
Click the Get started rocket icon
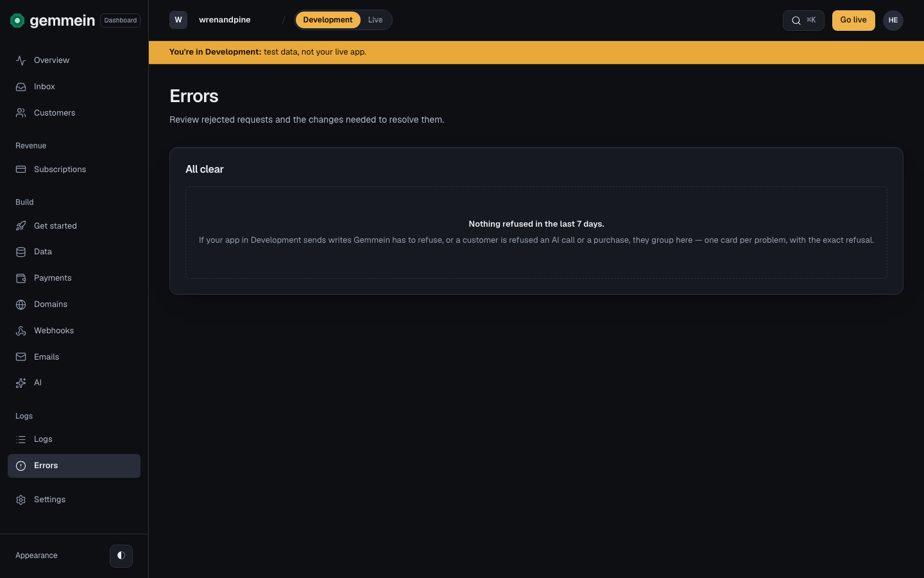click(x=21, y=226)
